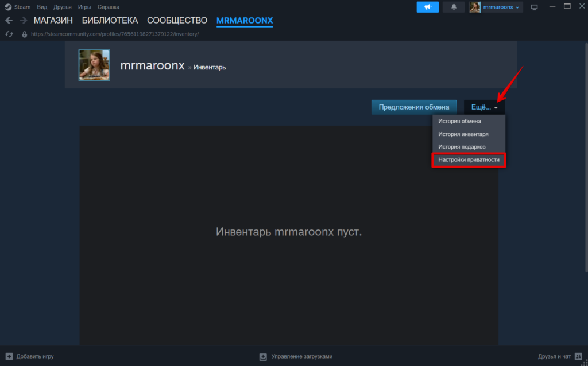The image size is (588, 366).
Task: Click the Steam logo icon in menu bar
Action: point(8,7)
